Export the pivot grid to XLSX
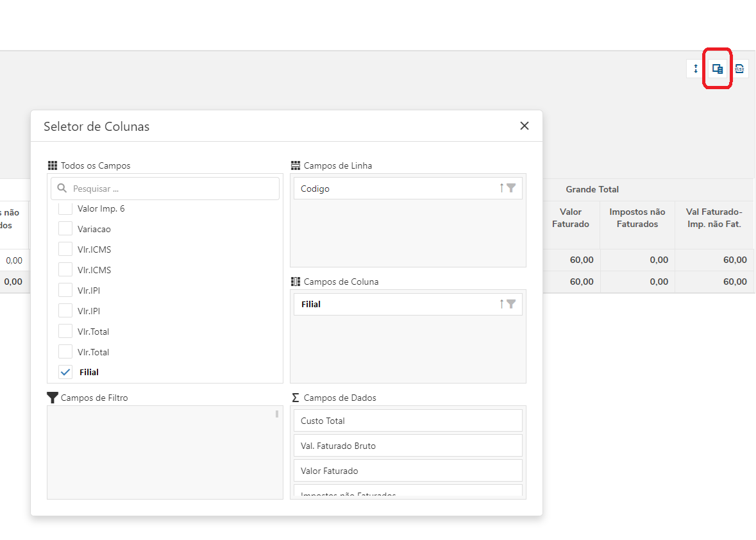This screenshot has width=756, height=540. coord(739,69)
